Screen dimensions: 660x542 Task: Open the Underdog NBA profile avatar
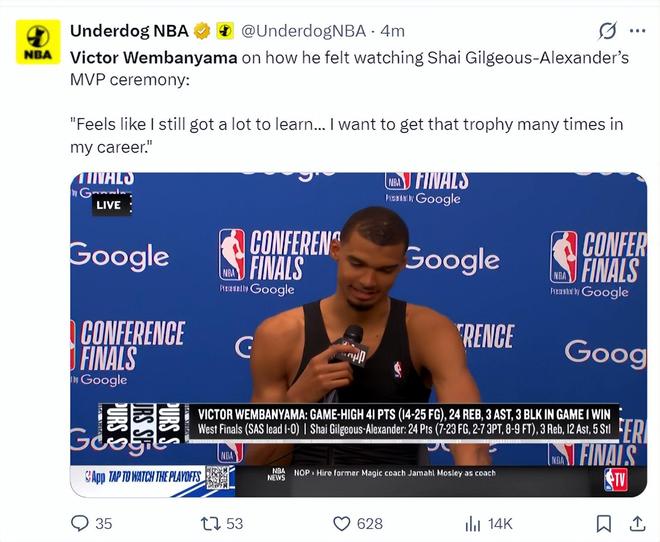[38, 42]
